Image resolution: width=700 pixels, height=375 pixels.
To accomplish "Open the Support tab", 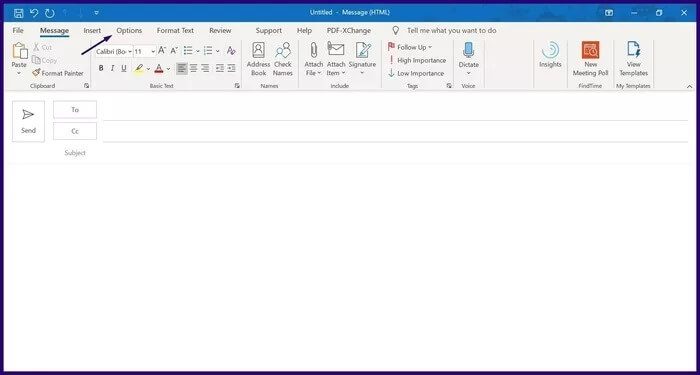I will (x=269, y=30).
